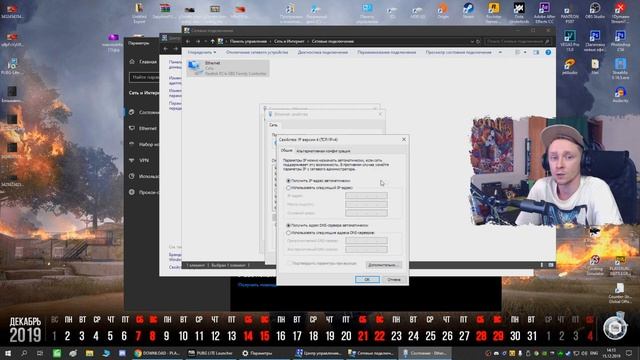640x360 pixels.
Task: Click the IP address input field
Action: click(366, 196)
